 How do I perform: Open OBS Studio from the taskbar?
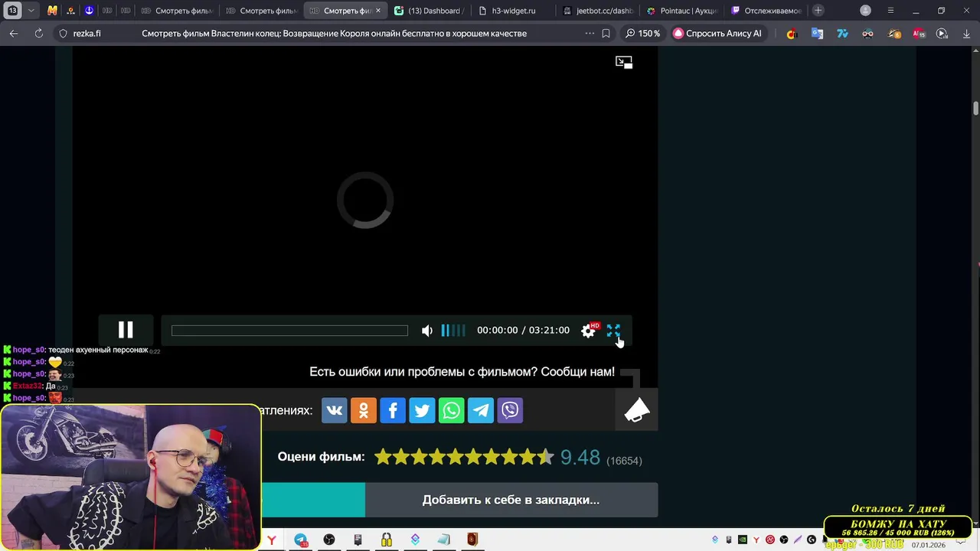coord(329,540)
